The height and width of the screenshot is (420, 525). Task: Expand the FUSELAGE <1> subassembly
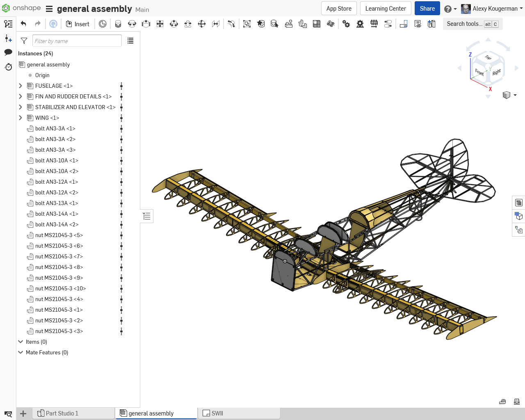pyautogui.click(x=21, y=86)
